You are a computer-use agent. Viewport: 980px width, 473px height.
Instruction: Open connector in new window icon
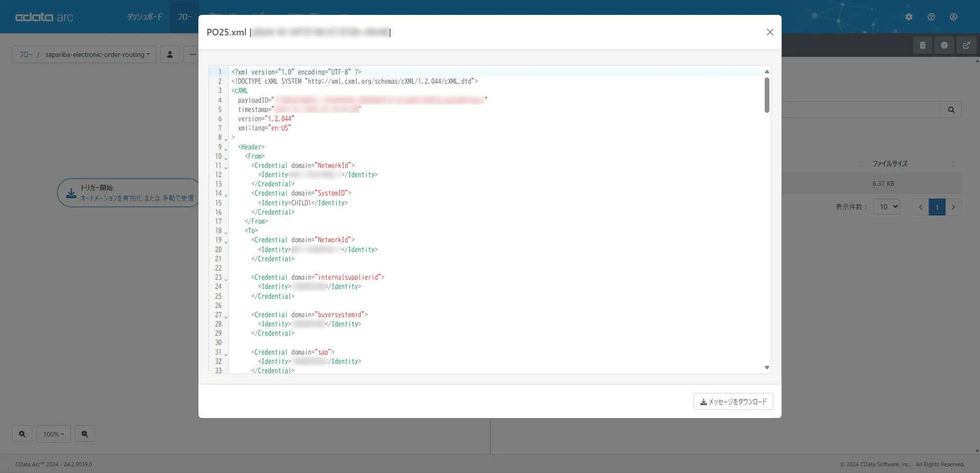coord(966,45)
